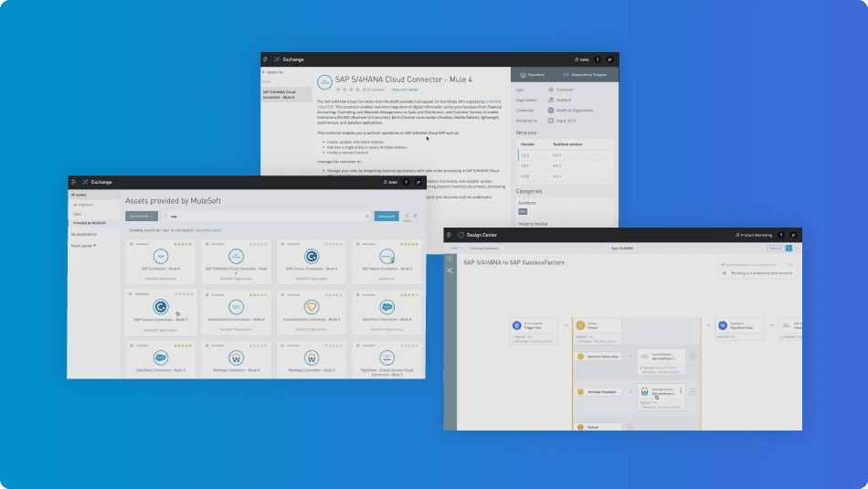Focus the search field containing "sap"
This screenshot has height=489, width=868.
click(266, 216)
